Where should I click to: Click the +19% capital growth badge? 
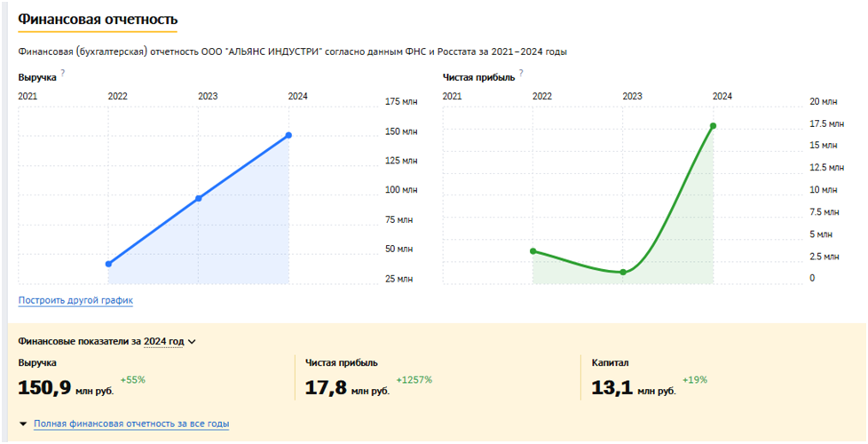(x=694, y=380)
